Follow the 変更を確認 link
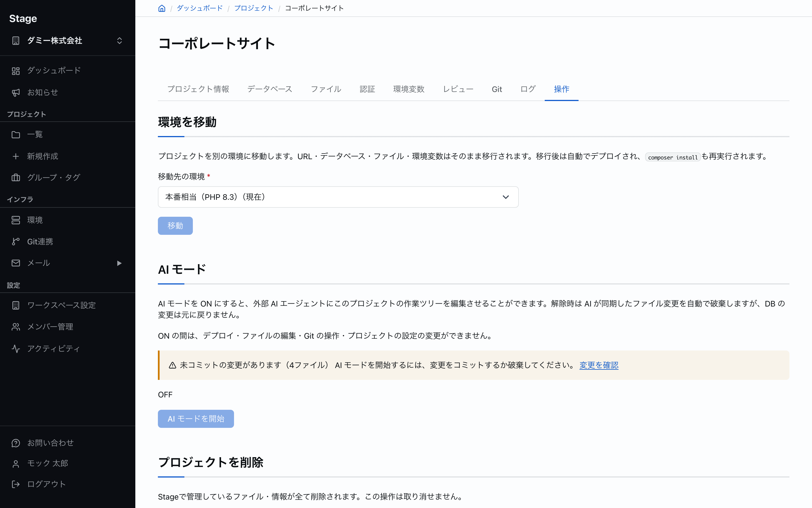The width and height of the screenshot is (812, 508). point(599,365)
